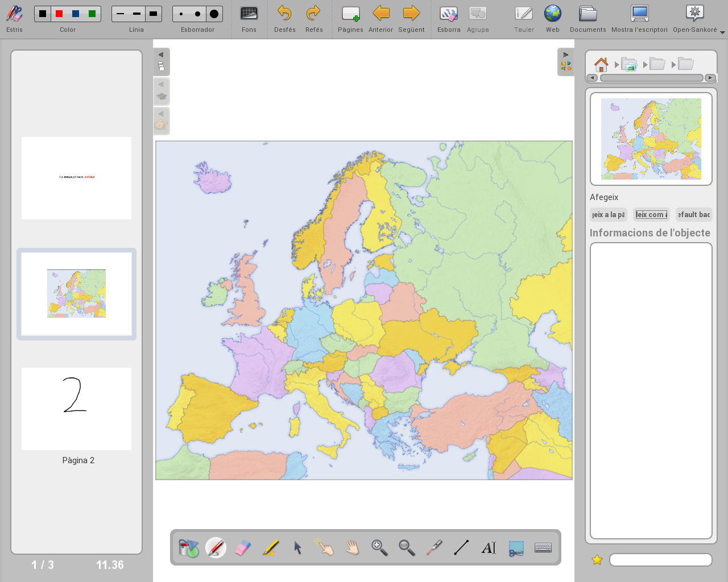The width and height of the screenshot is (728, 582).
Task: Choose the thickest line width
Action: click(153, 14)
